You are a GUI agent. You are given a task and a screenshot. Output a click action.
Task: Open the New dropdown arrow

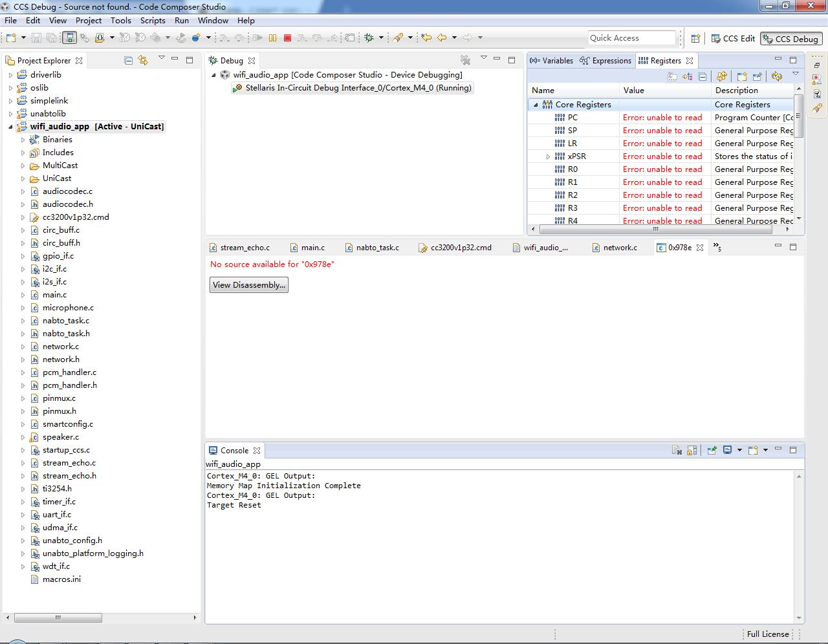23,38
